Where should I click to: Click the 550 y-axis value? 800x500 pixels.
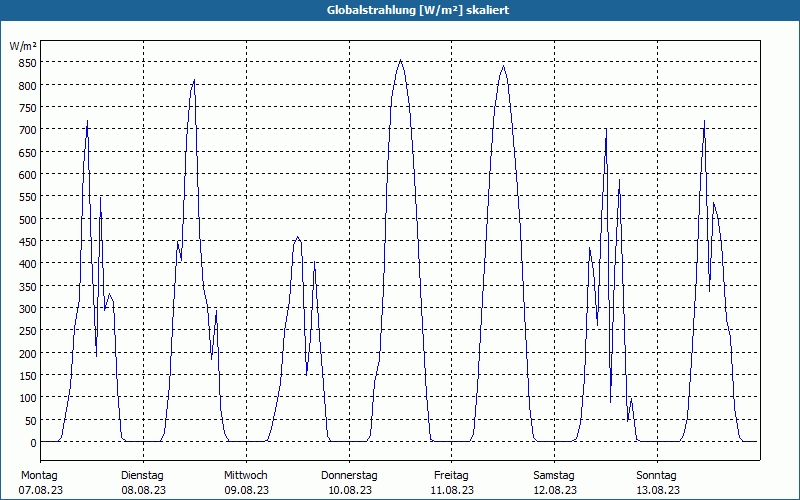click(x=27, y=197)
